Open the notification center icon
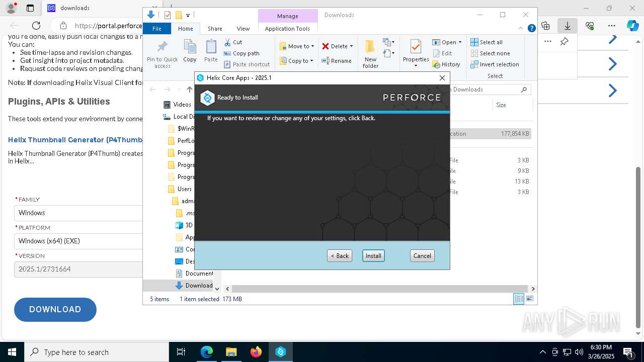644x362 pixels. click(x=628, y=352)
